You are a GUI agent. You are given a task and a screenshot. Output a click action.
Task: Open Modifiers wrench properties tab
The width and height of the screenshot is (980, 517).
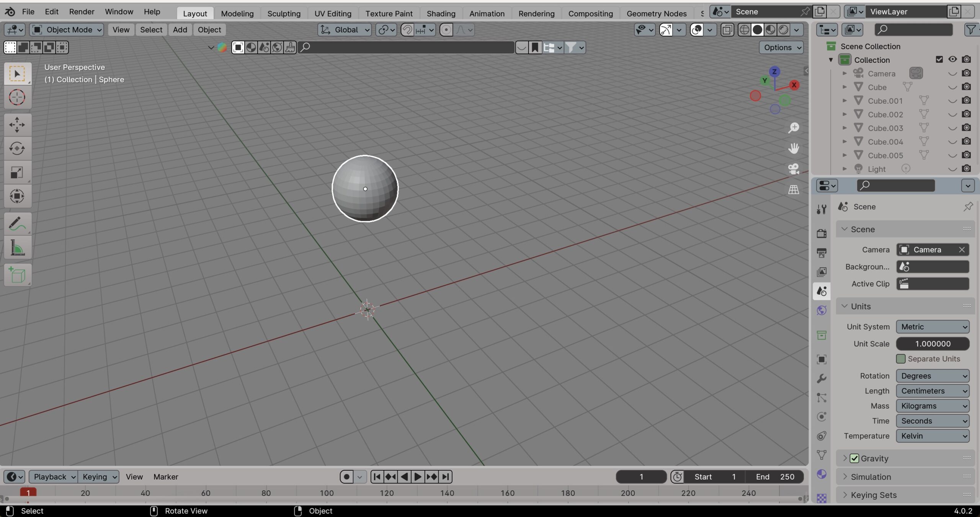(822, 378)
